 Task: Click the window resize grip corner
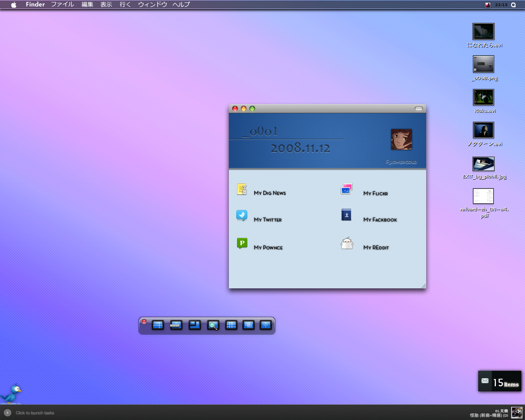point(423,285)
